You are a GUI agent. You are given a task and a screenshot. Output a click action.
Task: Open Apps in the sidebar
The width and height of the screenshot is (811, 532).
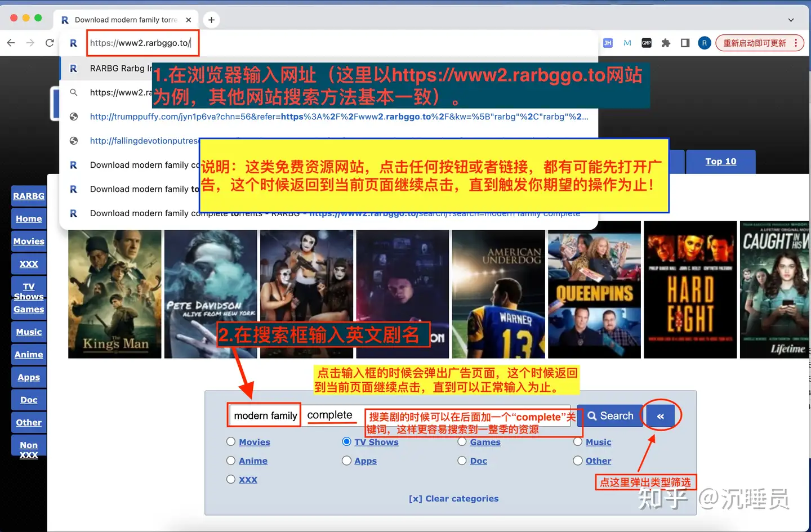pyautogui.click(x=29, y=377)
